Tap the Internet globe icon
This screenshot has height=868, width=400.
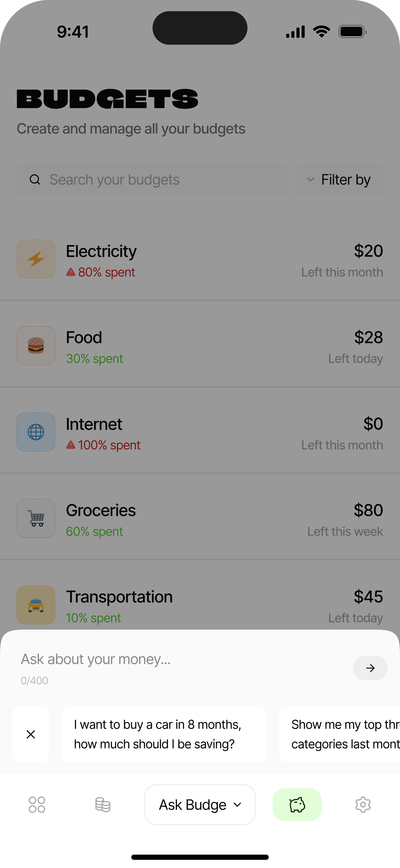click(36, 432)
